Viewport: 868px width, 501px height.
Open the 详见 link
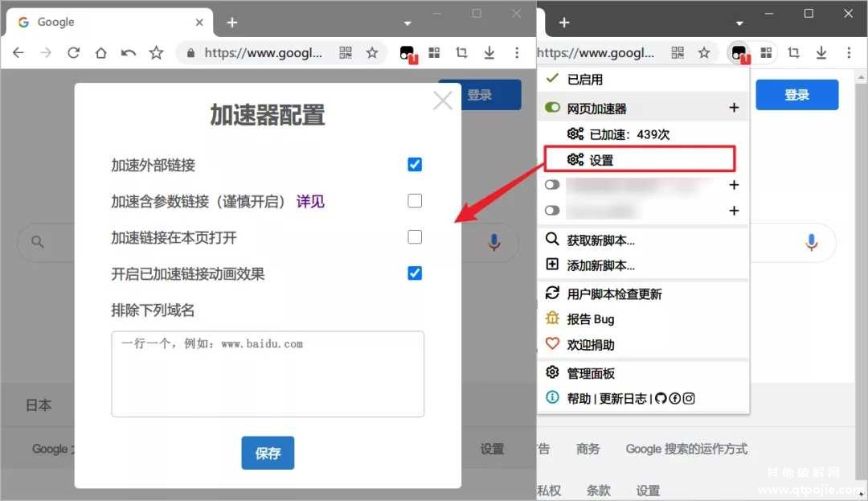pos(310,202)
